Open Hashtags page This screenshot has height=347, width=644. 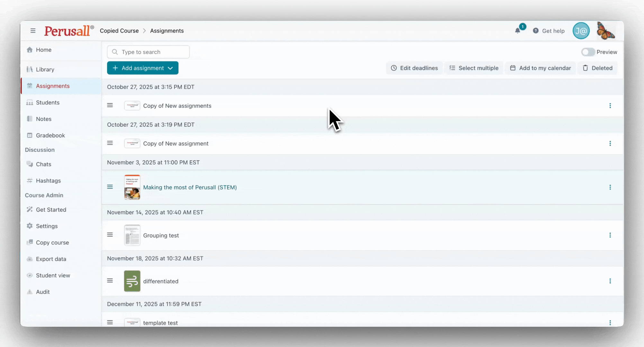48,181
